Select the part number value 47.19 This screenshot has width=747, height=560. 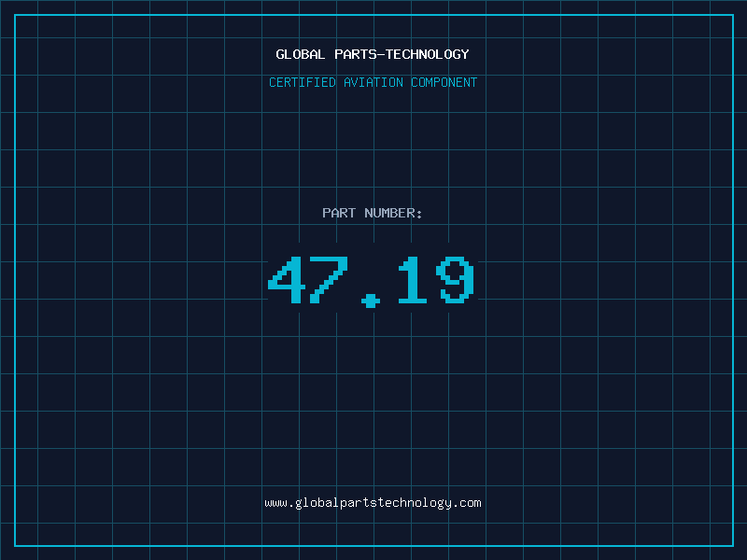(x=372, y=281)
